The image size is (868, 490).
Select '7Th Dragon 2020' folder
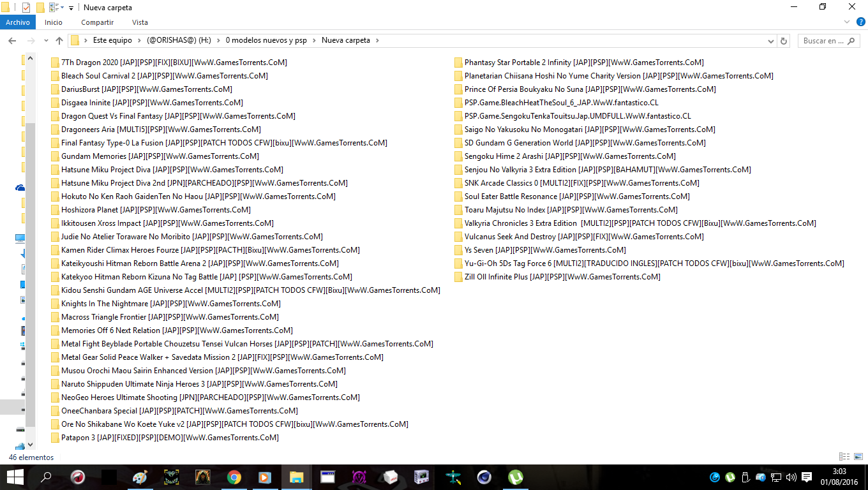(x=169, y=63)
